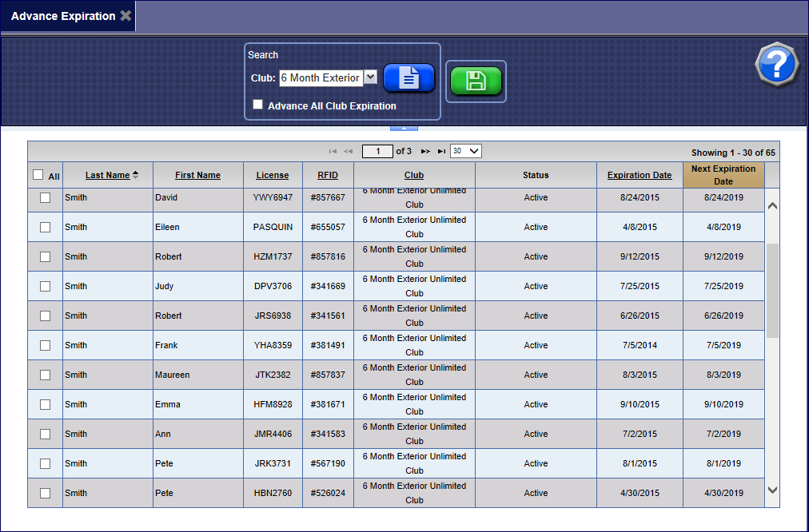The image size is (809, 532).
Task: Go to first page arrow
Action: [x=333, y=151]
